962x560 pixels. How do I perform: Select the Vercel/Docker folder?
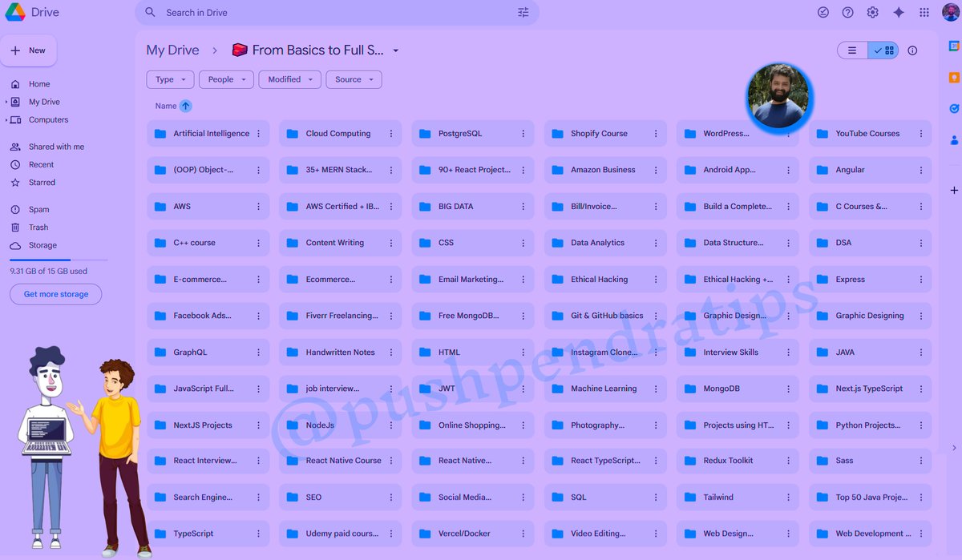[x=473, y=534]
